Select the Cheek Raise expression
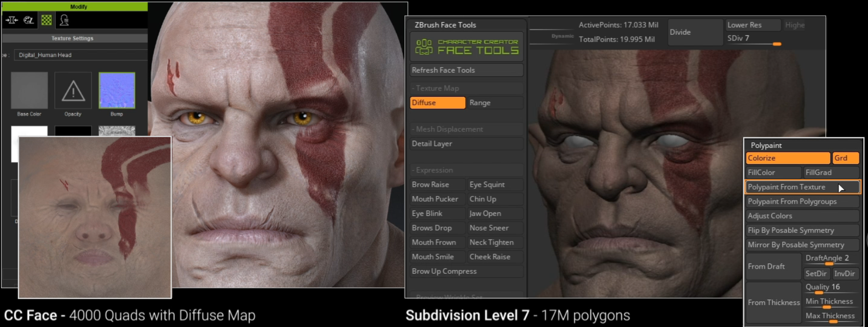This screenshot has width=868, height=327. click(x=495, y=257)
